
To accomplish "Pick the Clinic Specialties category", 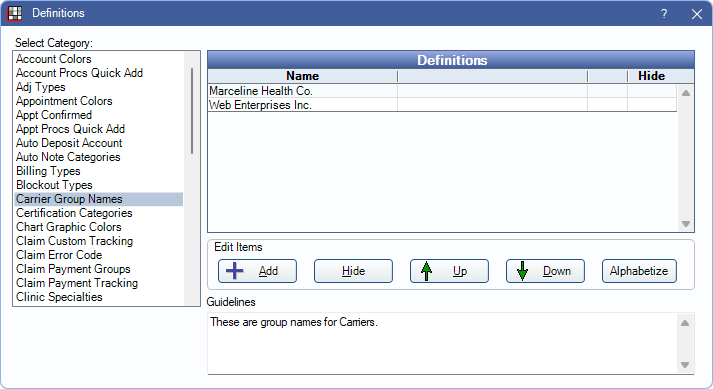I will 59,297.
